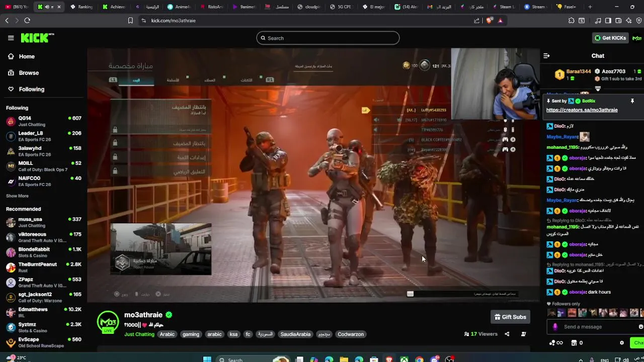The width and height of the screenshot is (644, 362).
Task: Click the purple microphone icon in chat
Action: pyautogui.click(x=555, y=327)
